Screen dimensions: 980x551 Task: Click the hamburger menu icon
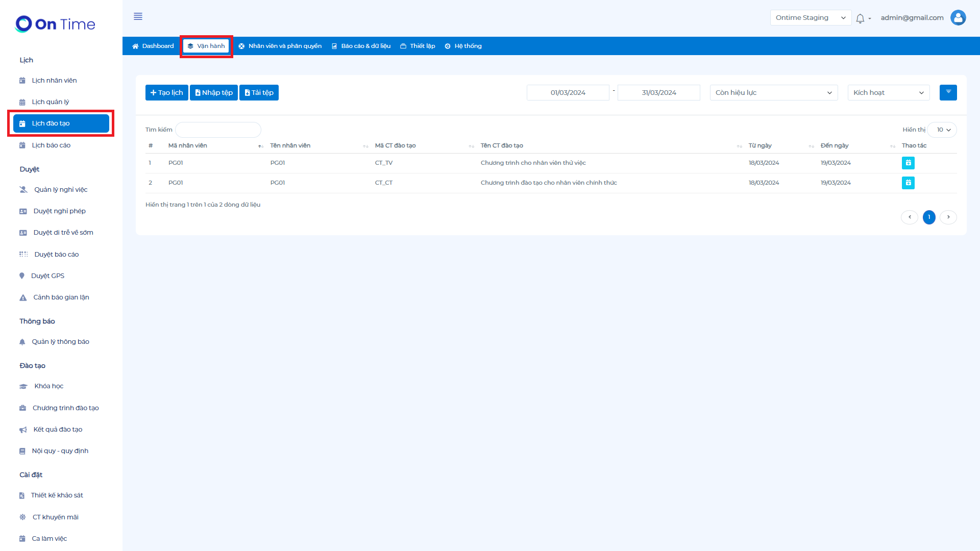pos(138,16)
